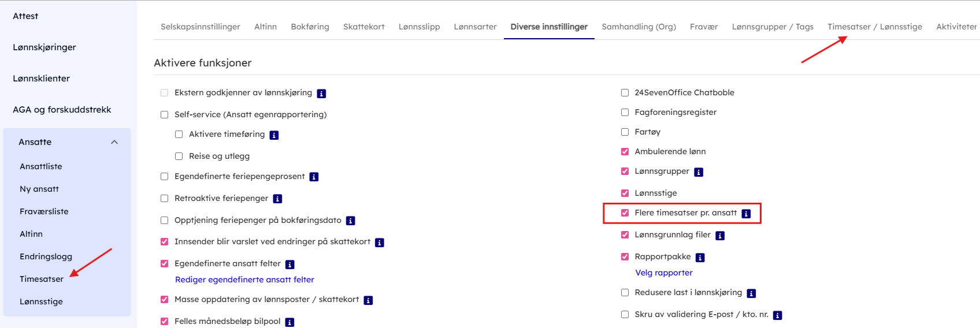The width and height of the screenshot is (980, 328).
Task: Click info icon next to Ekstern godkjenner av lønnskjøring
Action: tap(321, 94)
